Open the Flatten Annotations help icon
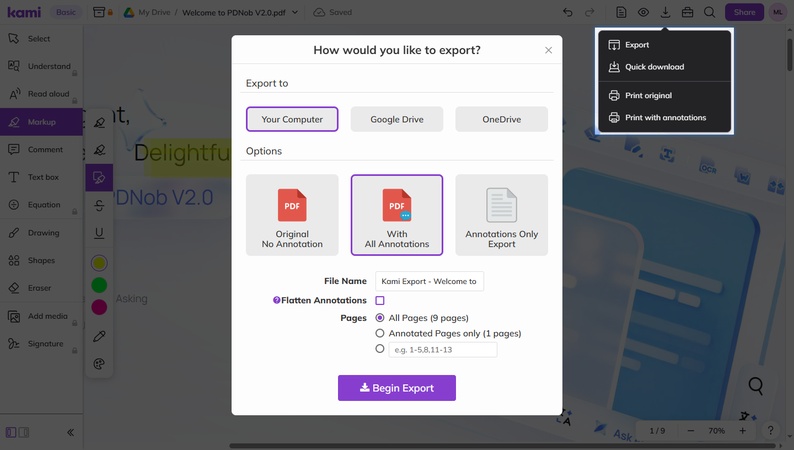The image size is (794, 450). [276, 300]
